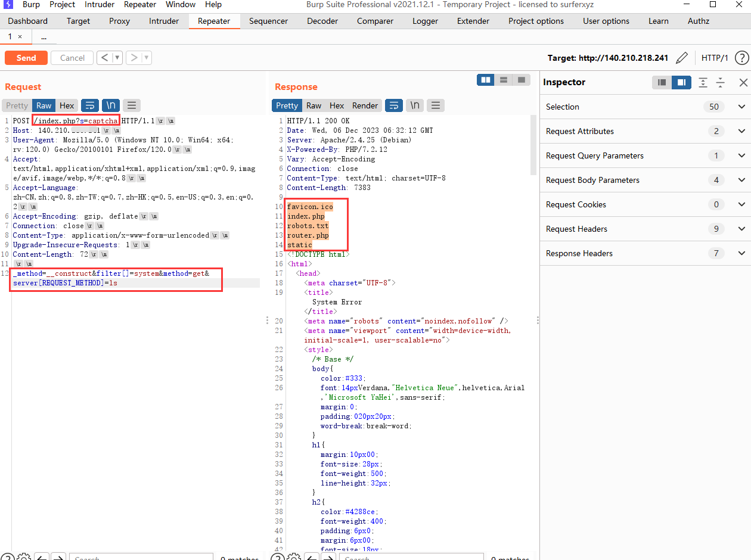Select Render view in Response panel
Screen dimensions: 751x560
tap(365, 105)
